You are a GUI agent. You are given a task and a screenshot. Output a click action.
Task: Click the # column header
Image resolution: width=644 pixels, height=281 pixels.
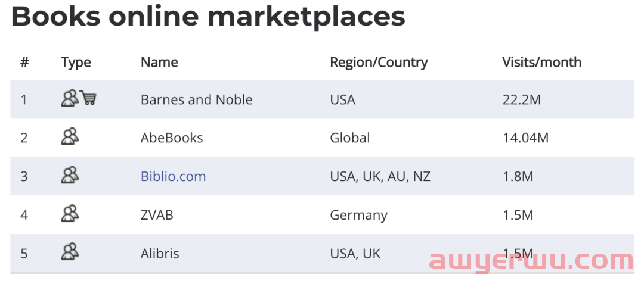click(24, 63)
